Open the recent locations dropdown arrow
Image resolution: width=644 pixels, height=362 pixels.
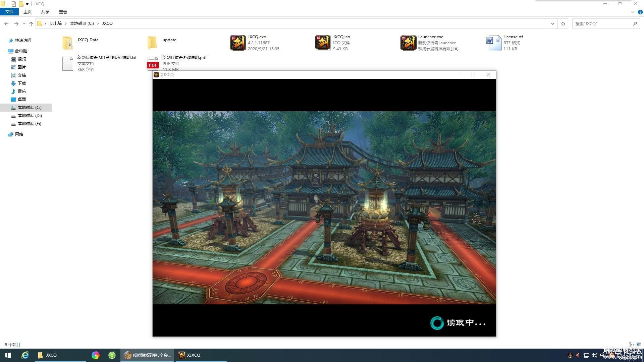coord(24,23)
